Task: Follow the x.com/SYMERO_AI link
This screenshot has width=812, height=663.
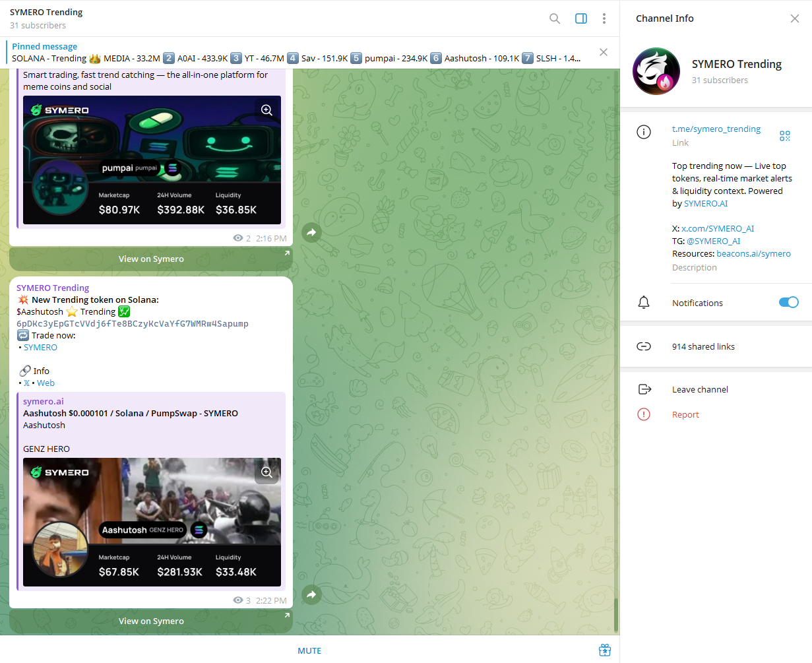Action: pyautogui.click(x=718, y=228)
